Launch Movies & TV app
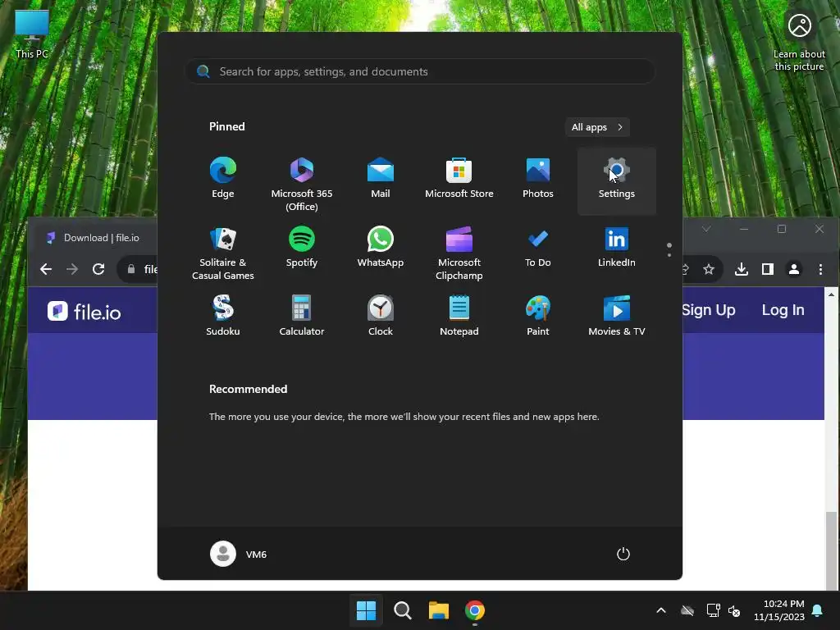Viewport: 840px width, 630px height. tap(617, 317)
